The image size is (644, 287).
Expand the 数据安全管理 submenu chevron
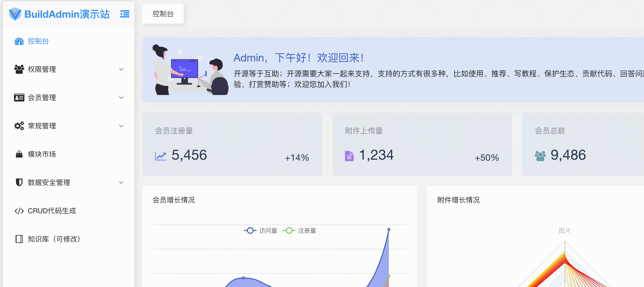pos(121,182)
